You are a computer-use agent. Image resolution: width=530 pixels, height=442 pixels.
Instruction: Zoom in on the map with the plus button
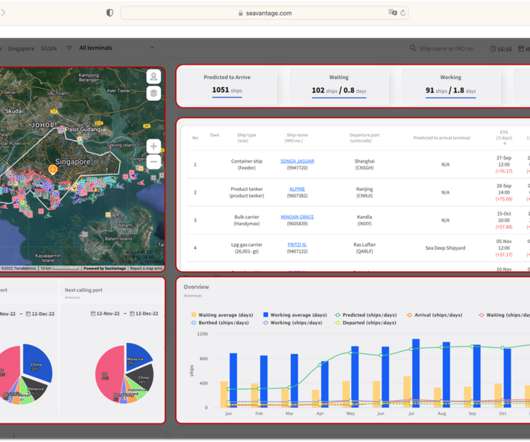(x=153, y=146)
